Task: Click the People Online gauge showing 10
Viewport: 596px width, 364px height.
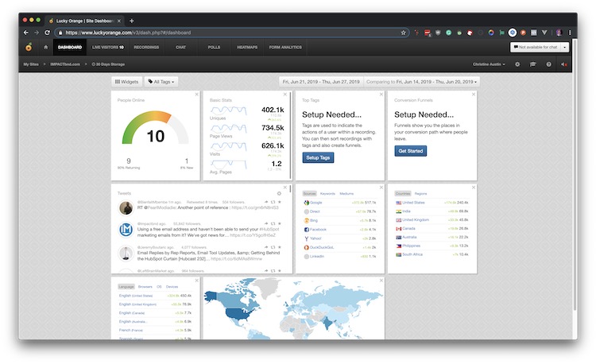Action: [x=156, y=128]
